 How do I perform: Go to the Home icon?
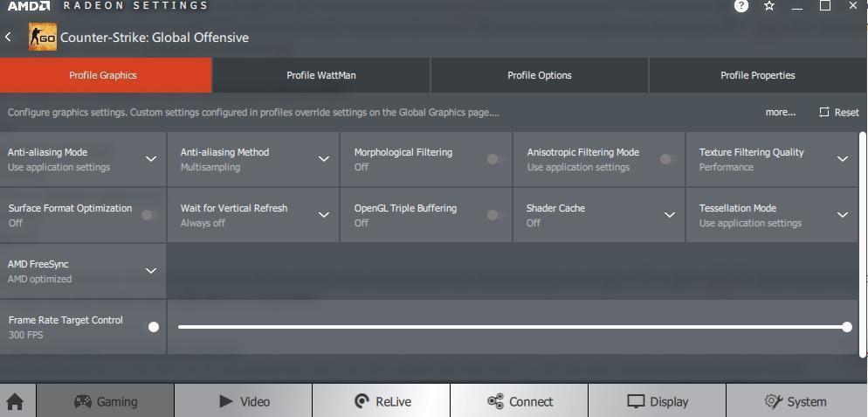pyautogui.click(x=15, y=401)
